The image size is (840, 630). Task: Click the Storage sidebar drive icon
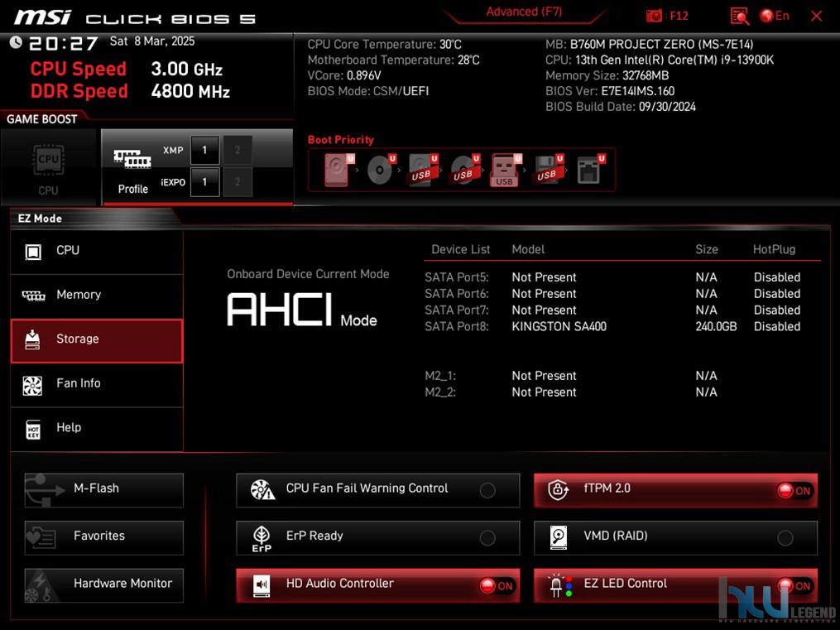tap(32, 339)
